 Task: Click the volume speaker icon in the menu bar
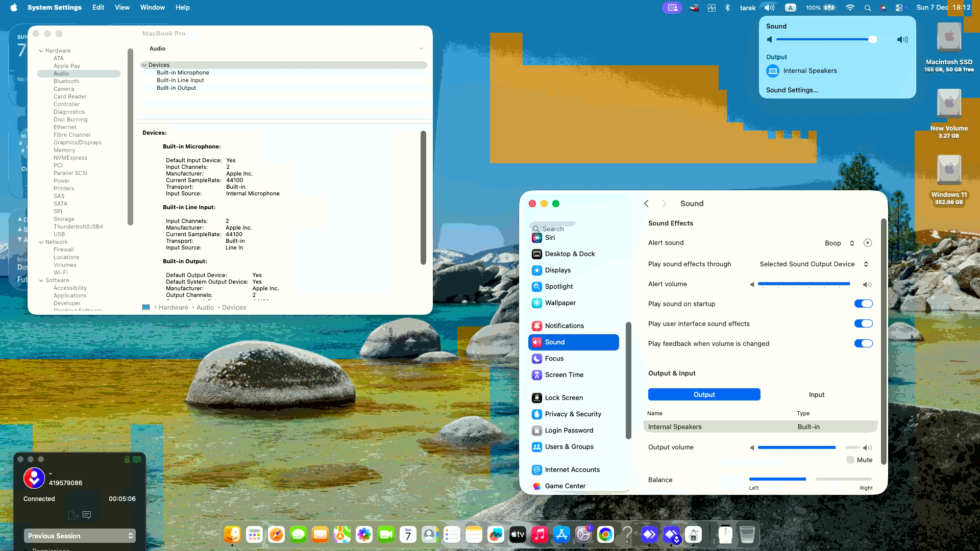click(x=769, y=7)
